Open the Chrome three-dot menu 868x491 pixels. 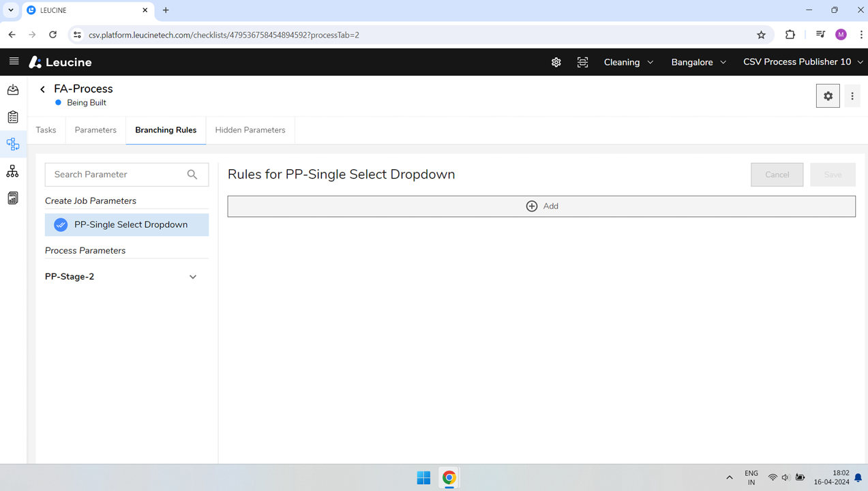(860, 35)
